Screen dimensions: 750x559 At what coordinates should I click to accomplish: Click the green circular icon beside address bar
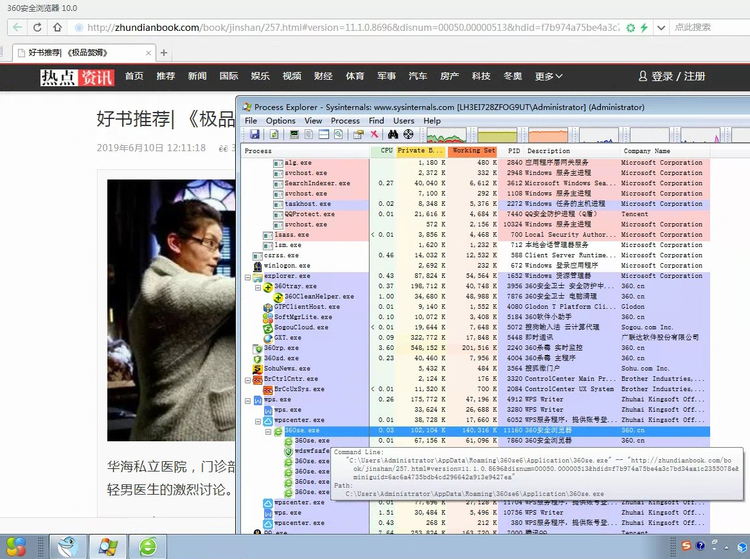(631, 28)
